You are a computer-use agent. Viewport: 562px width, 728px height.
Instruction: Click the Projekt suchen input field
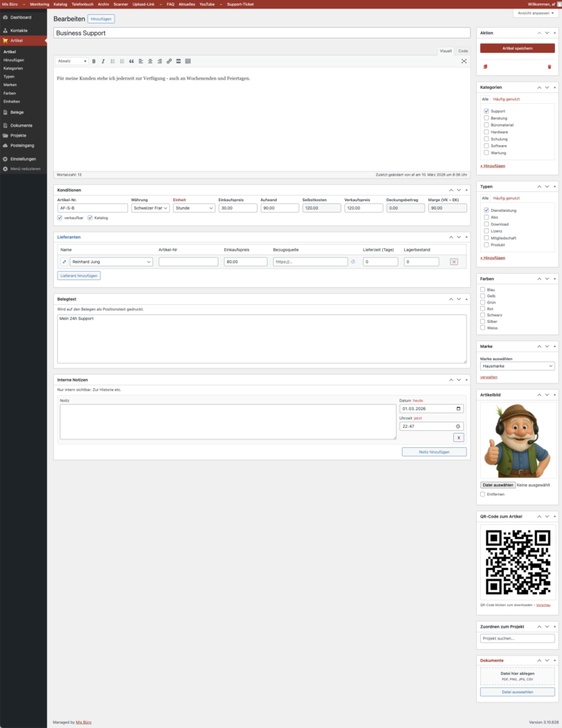coord(517,638)
